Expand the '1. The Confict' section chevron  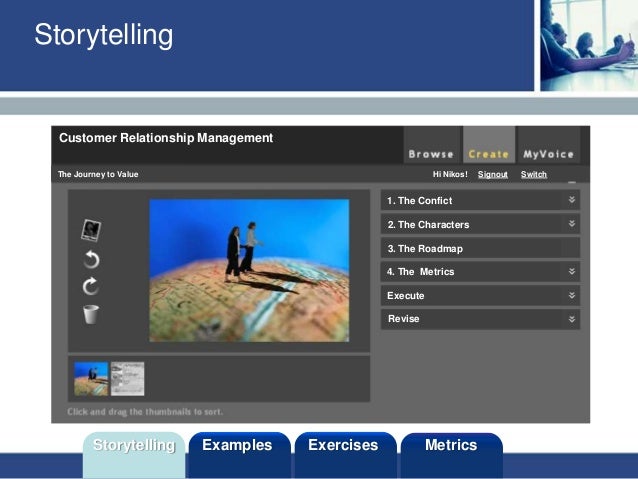point(571,200)
